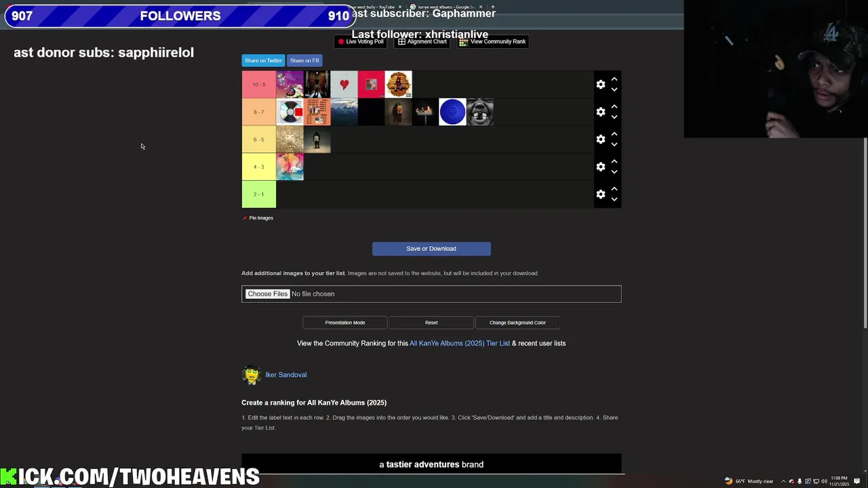Viewport: 868px width, 488px height.
Task: Click the 8 - 7 tier label
Action: pos(259,112)
